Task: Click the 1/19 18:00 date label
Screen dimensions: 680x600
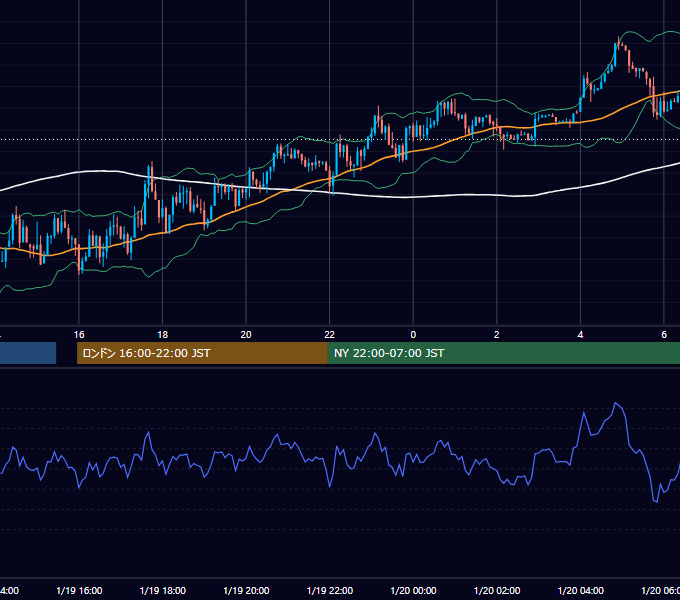Action: point(163,590)
